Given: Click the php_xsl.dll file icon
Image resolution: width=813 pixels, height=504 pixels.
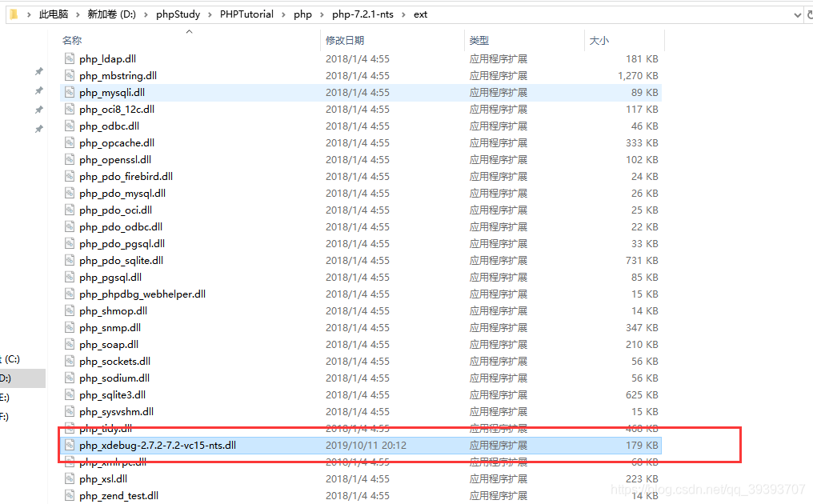Looking at the screenshot, I should click(x=70, y=478).
